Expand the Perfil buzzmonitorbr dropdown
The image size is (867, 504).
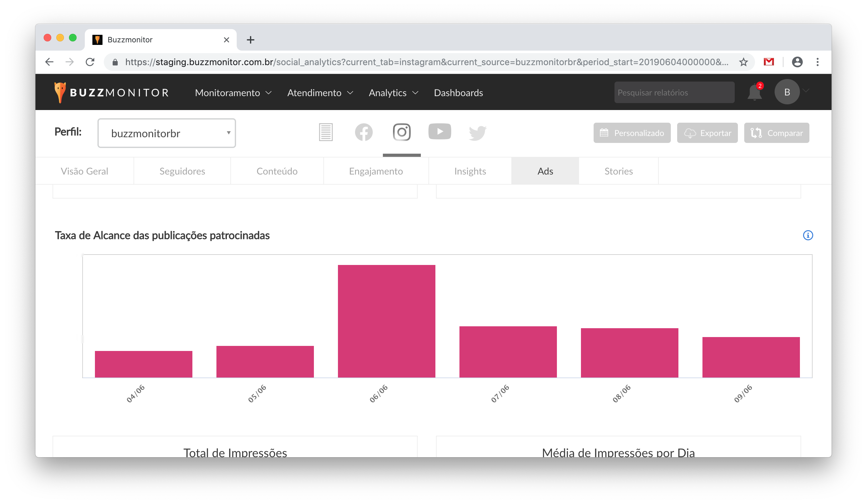coord(166,133)
